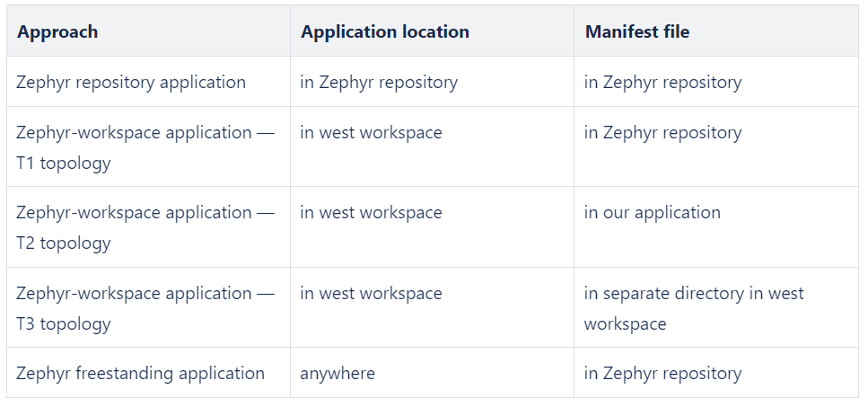868x407 pixels.
Task: Click freestanding row's manifest 'in Zephyr repository'
Action: [715, 373]
